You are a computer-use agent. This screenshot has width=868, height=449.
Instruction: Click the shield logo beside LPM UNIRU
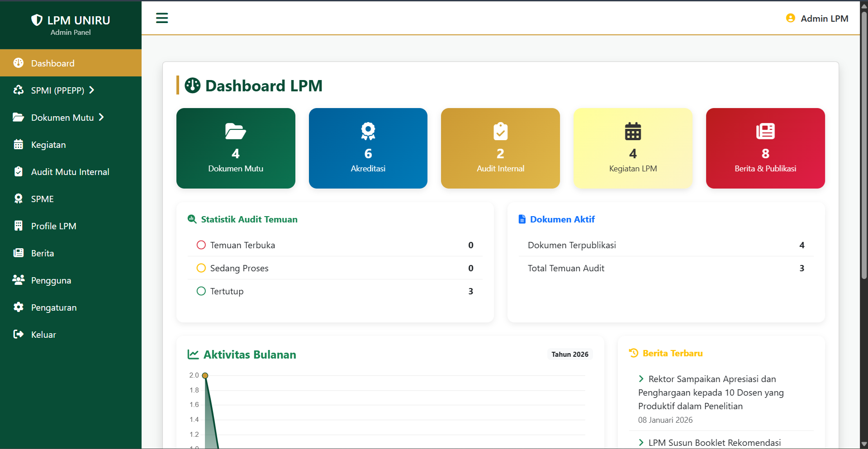(x=37, y=20)
